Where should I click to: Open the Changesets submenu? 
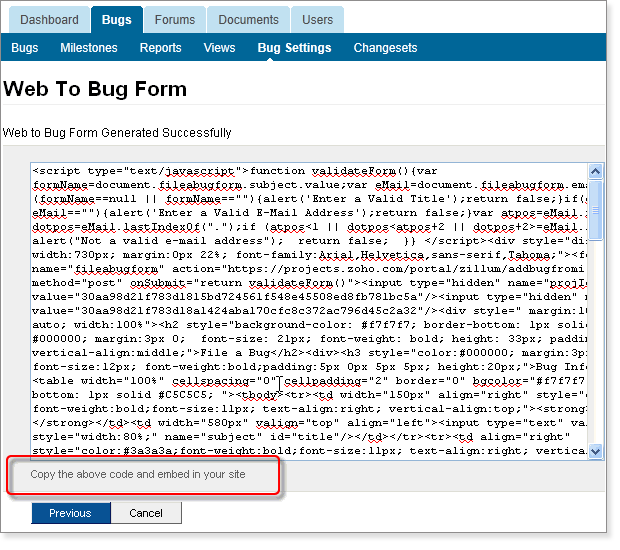pyautogui.click(x=386, y=48)
